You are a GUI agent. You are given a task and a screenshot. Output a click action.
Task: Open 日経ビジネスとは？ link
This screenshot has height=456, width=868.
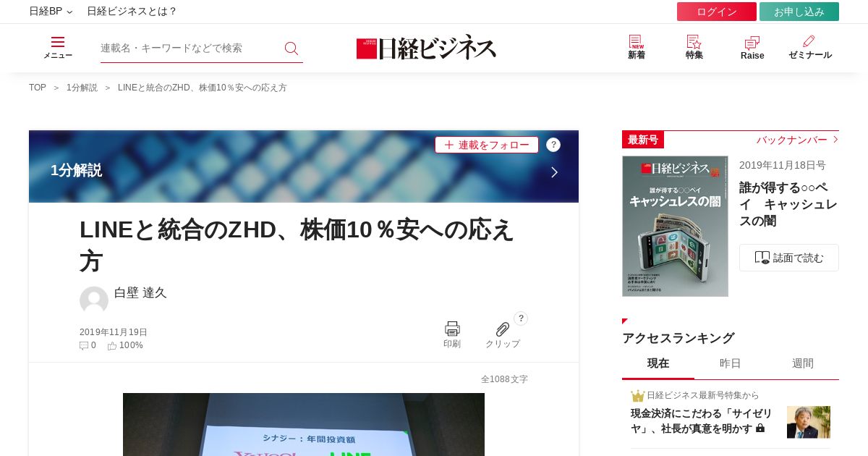pos(132,12)
